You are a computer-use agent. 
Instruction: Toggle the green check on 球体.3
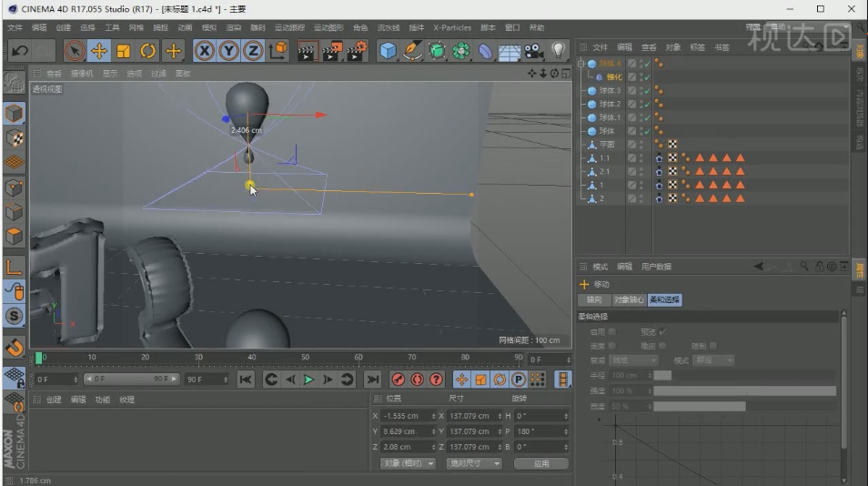pos(647,90)
